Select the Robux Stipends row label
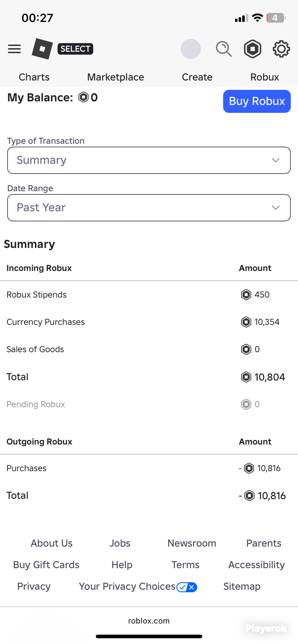Screen dimensions: 298x644 coord(37,295)
